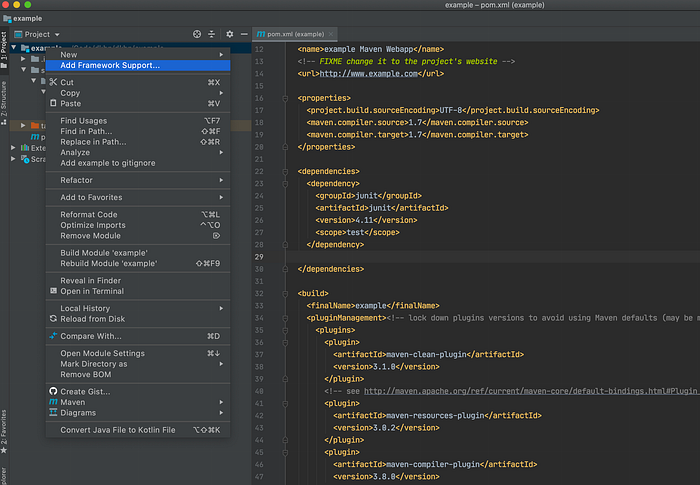Select Add Framework Support menu entry
This screenshot has height=485, width=700.
click(x=110, y=65)
